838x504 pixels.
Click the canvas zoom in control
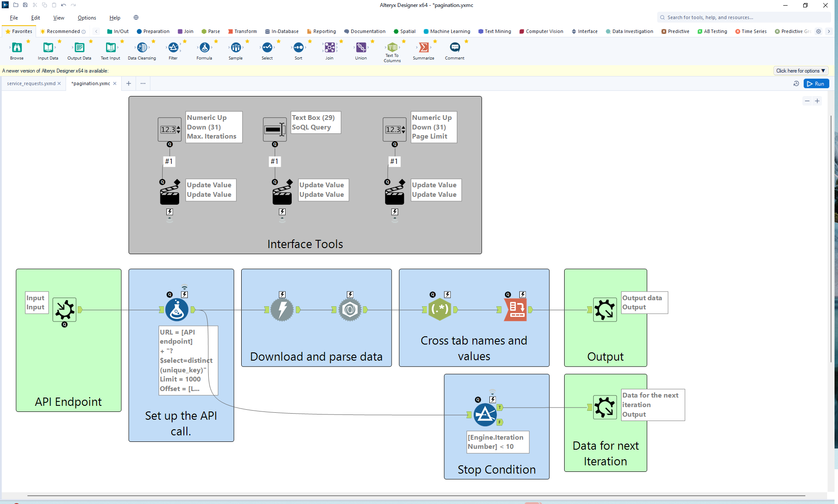pos(818,101)
